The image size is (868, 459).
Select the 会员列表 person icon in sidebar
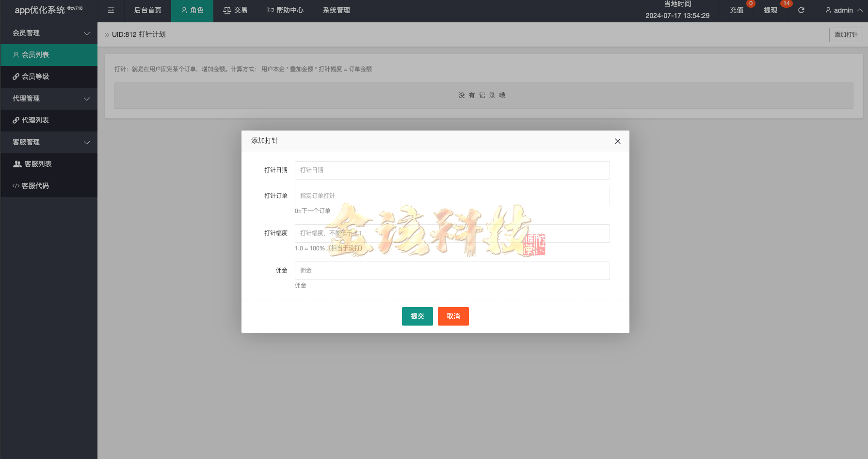tap(15, 55)
